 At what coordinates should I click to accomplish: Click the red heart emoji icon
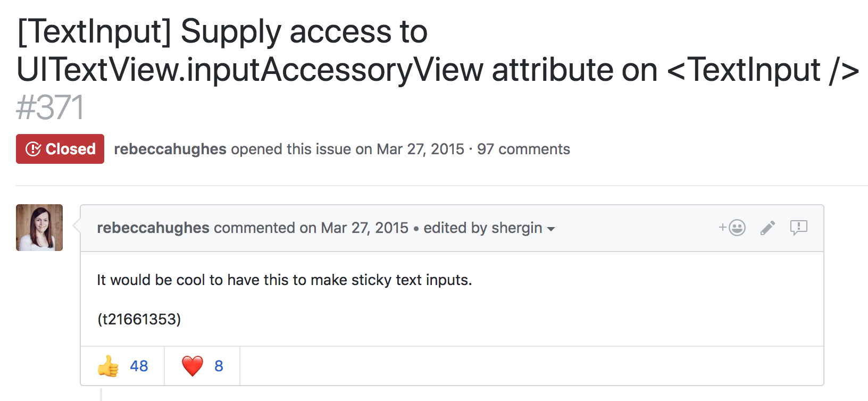193,366
